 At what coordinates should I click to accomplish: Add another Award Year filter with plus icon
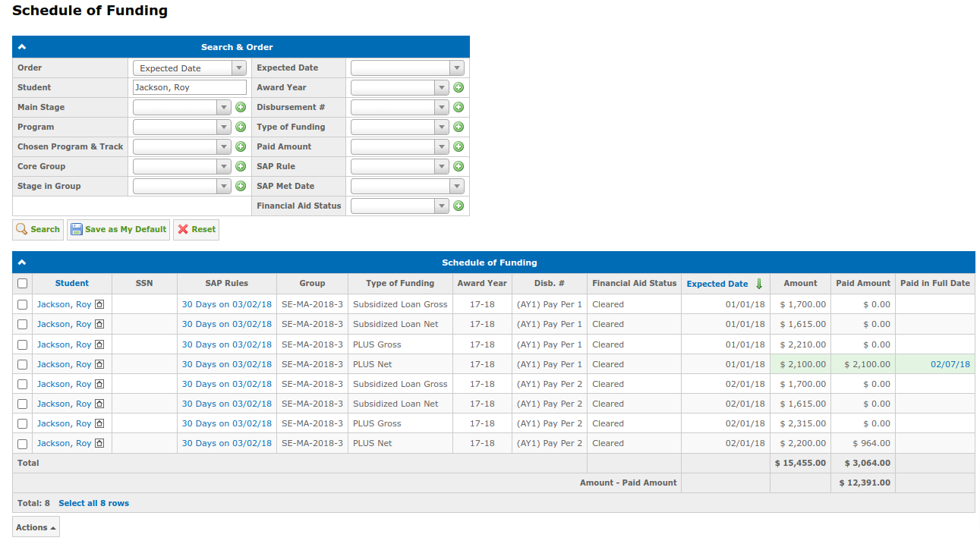(458, 87)
